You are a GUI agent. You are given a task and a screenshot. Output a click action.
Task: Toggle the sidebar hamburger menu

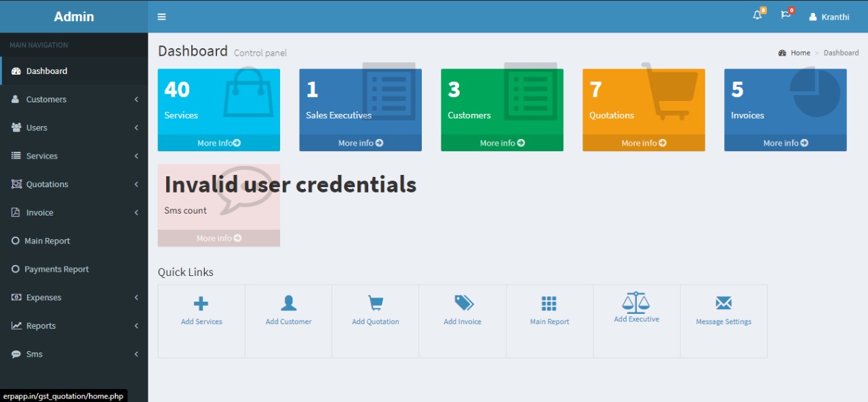[161, 17]
